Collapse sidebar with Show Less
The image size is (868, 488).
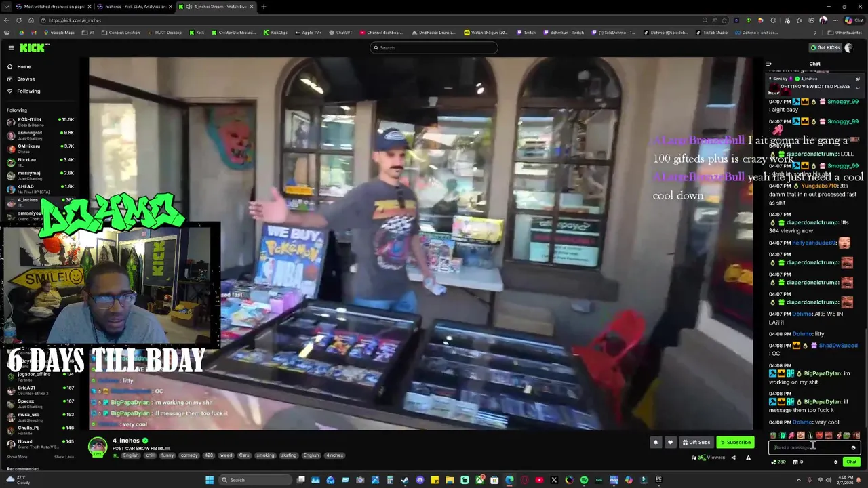[x=64, y=457]
